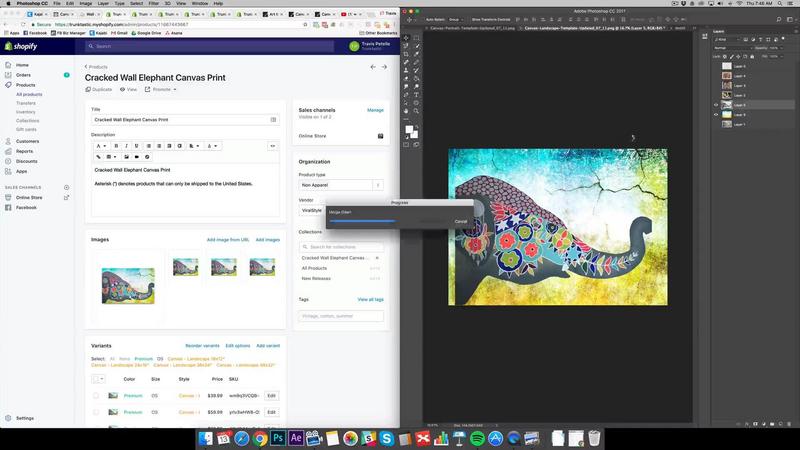The image size is (800, 450).
Task: Select the Pen tool in Photoshop
Action: click(406, 95)
